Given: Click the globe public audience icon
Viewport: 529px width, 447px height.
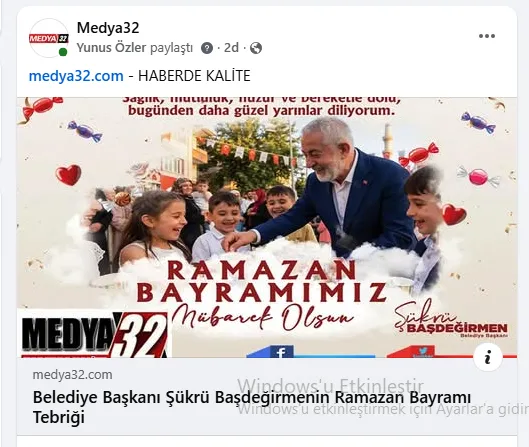Looking at the screenshot, I should pyautogui.click(x=256, y=48).
